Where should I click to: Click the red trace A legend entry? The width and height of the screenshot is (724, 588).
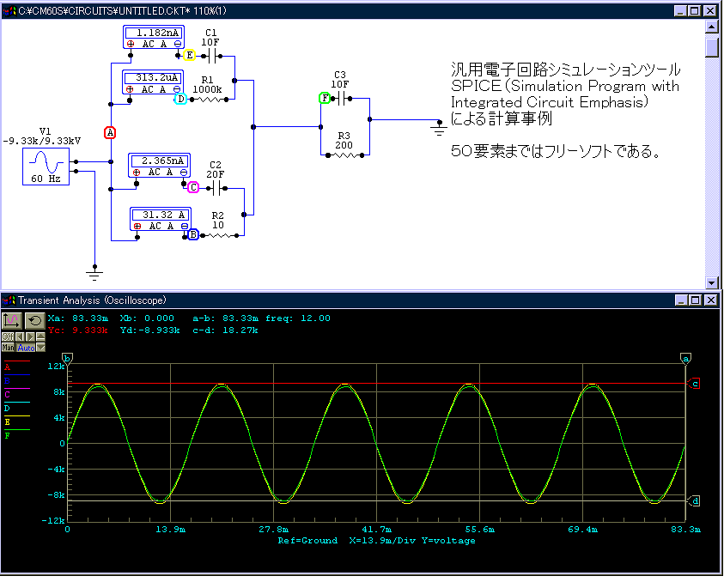pos(8,367)
